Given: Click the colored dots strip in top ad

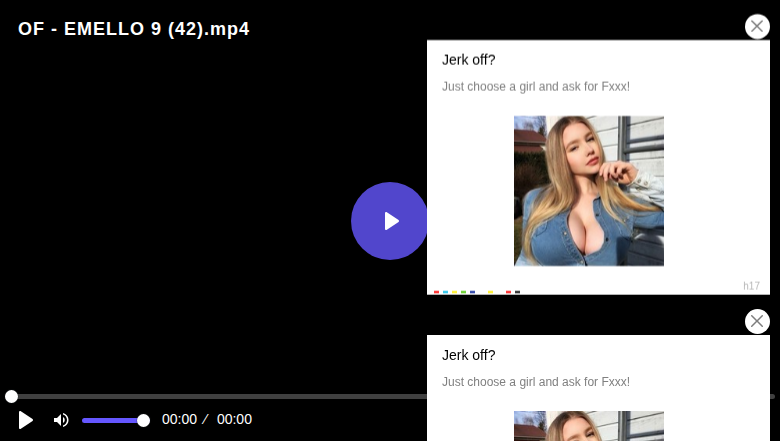Looking at the screenshot, I should [477, 292].
